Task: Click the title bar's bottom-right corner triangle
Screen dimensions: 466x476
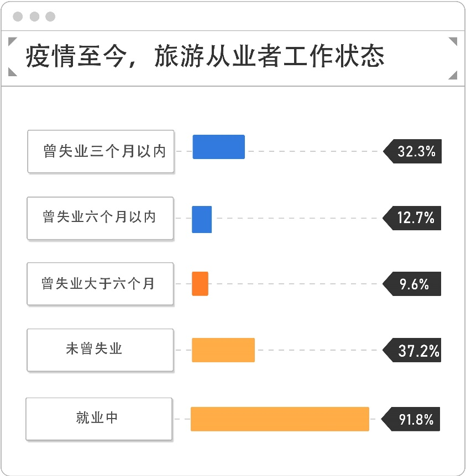Action: click(x=453, y=75)
